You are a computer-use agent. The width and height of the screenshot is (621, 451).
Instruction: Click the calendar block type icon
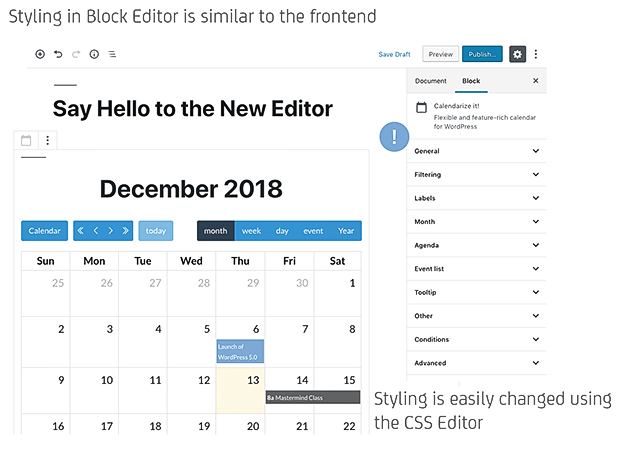[x=26, y=140]
